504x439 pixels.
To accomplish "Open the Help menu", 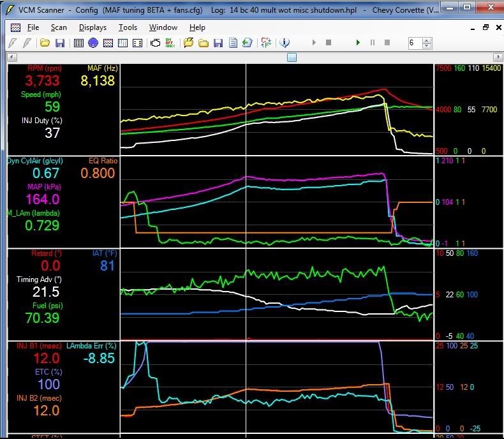I will [x=197, y=27].
